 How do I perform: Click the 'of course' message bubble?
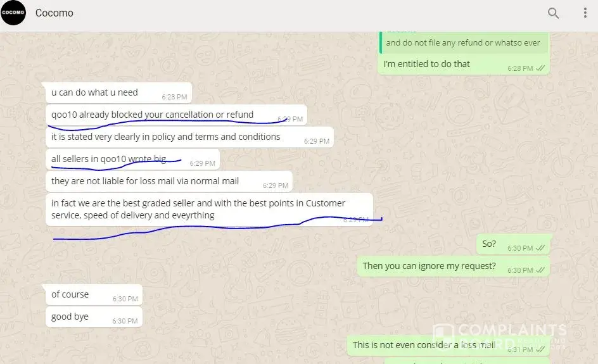[x=94, y=294]
